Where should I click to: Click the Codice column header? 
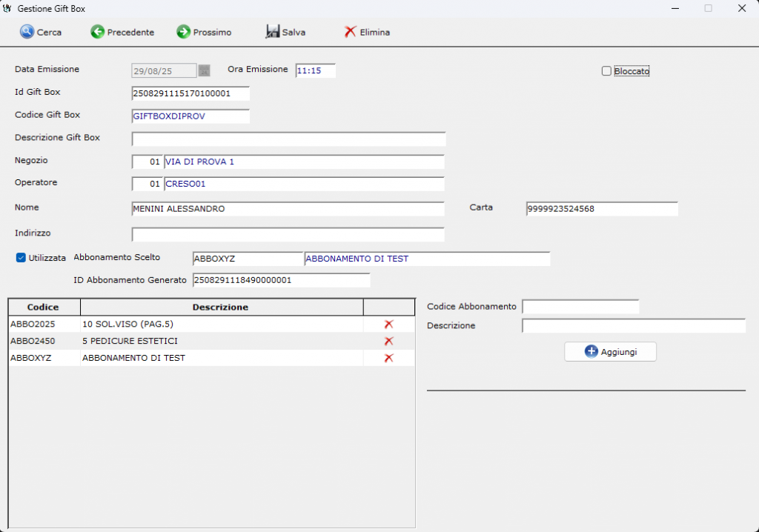(43, 307)
